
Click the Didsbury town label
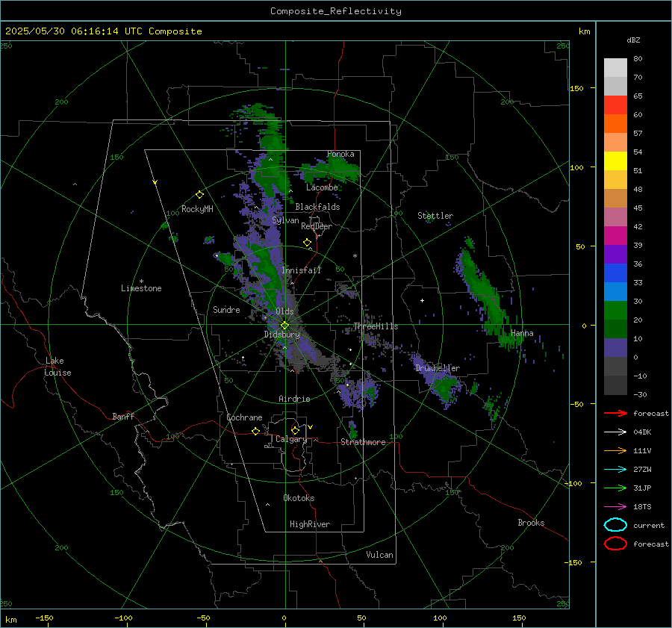(x=281, y=335)
